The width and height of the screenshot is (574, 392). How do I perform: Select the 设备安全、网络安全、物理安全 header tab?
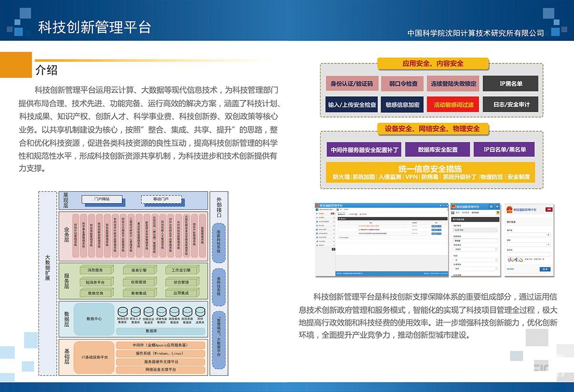point(433,128)
